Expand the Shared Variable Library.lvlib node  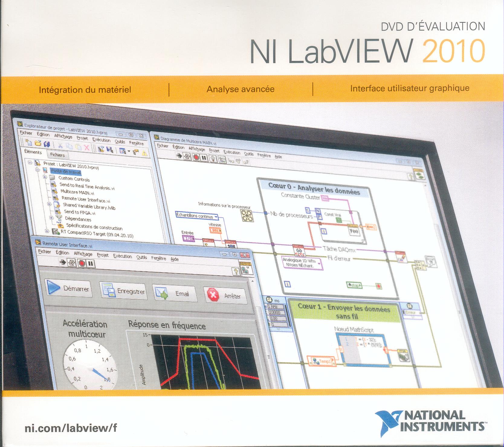tap(50, 204)
